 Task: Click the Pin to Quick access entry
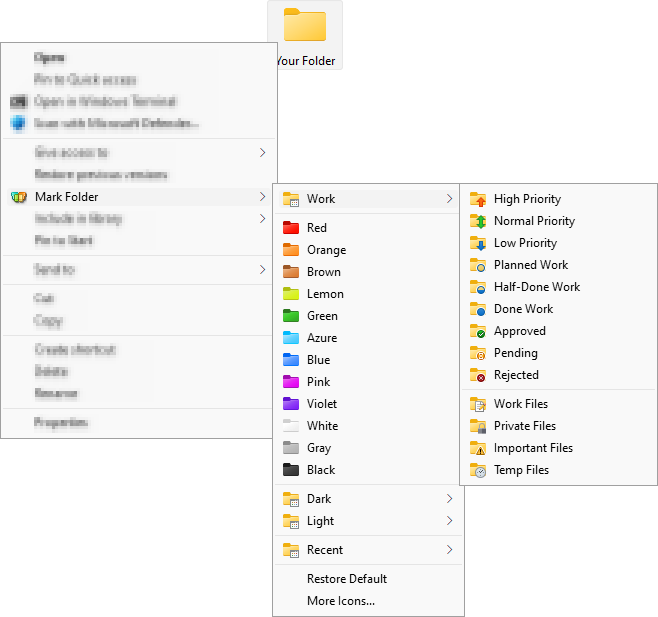pyautogui.click(x=138, y=79)
